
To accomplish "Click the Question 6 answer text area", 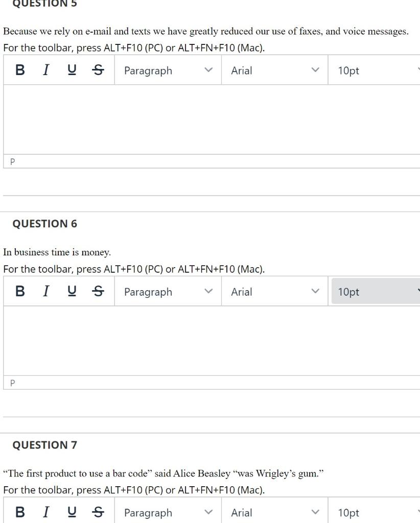I will pos(212,341).
